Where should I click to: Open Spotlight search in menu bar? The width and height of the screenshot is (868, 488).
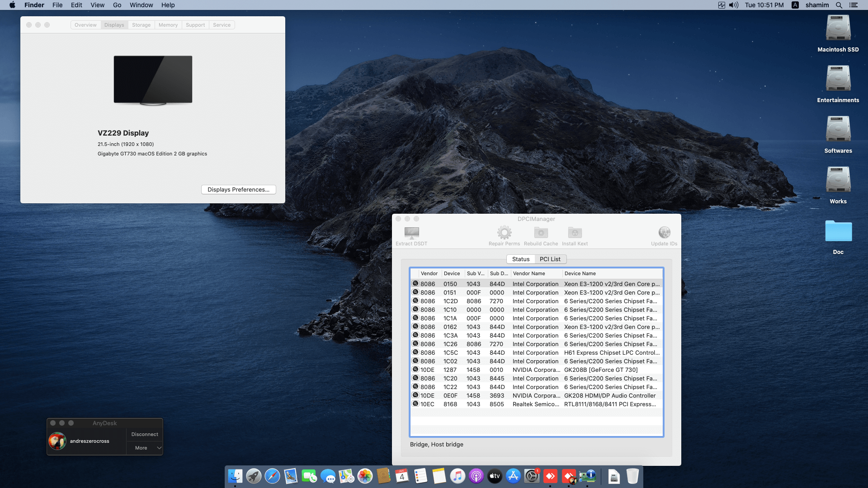(839, 5)
